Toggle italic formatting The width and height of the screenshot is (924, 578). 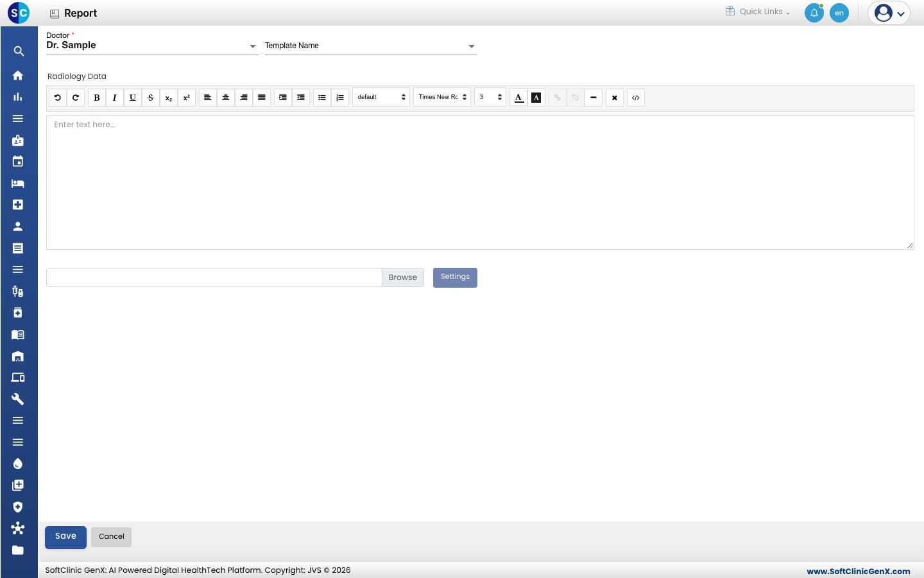pyautogui.click(x=115, y=98)
